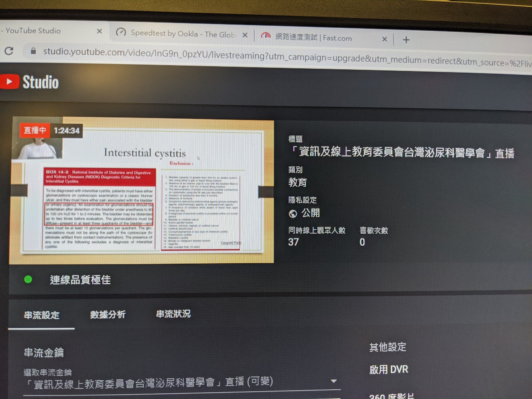Open the 選取串流金鑰 dropdown
The width and height of the screenshot is (532, 399).
pyautogui.click(x=182, y=382)
